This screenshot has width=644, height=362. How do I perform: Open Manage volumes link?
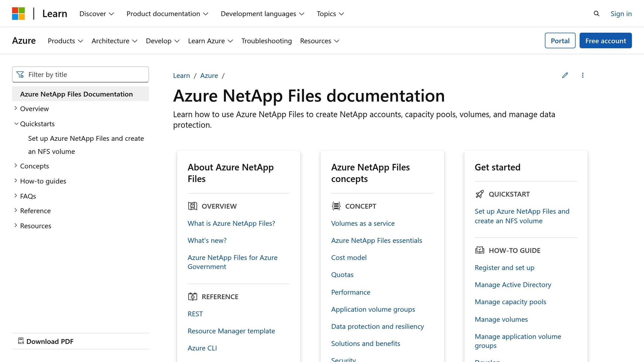coord(501,319)
